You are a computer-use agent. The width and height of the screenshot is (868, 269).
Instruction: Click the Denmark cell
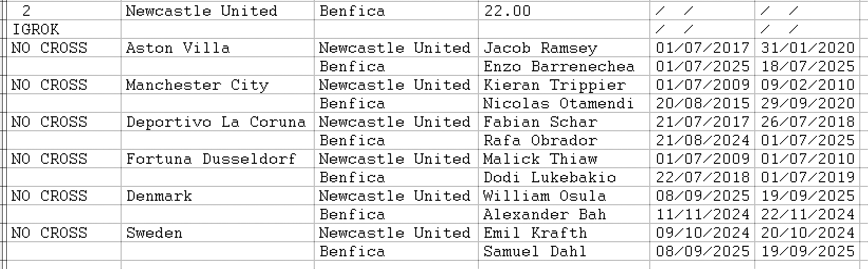(159, 196)
